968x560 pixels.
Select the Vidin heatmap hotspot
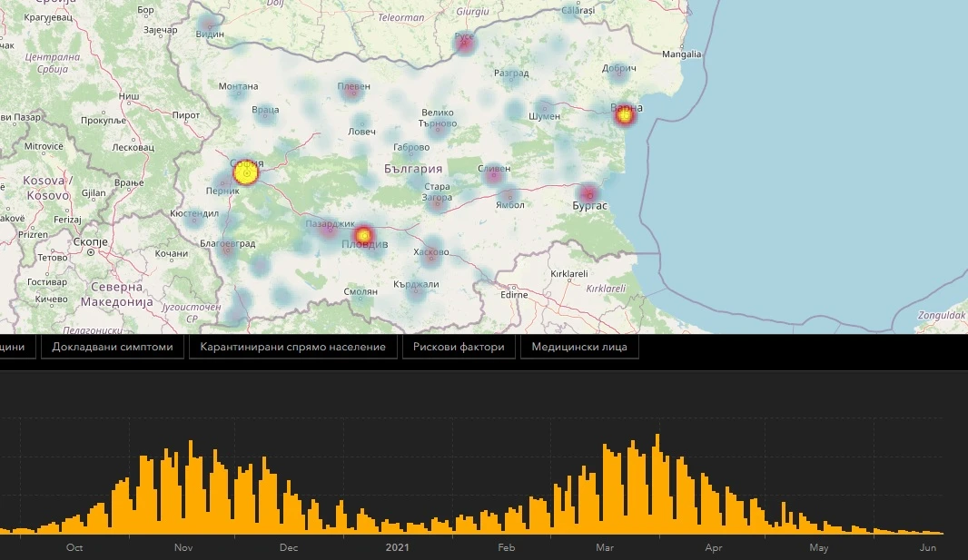[x=210, y=26]
